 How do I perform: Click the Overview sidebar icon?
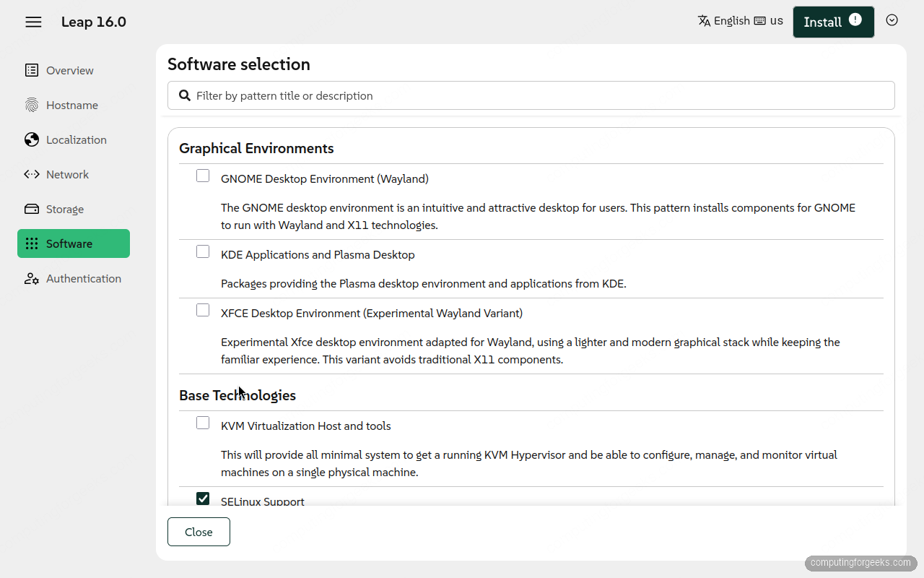[x=32, y=70]
